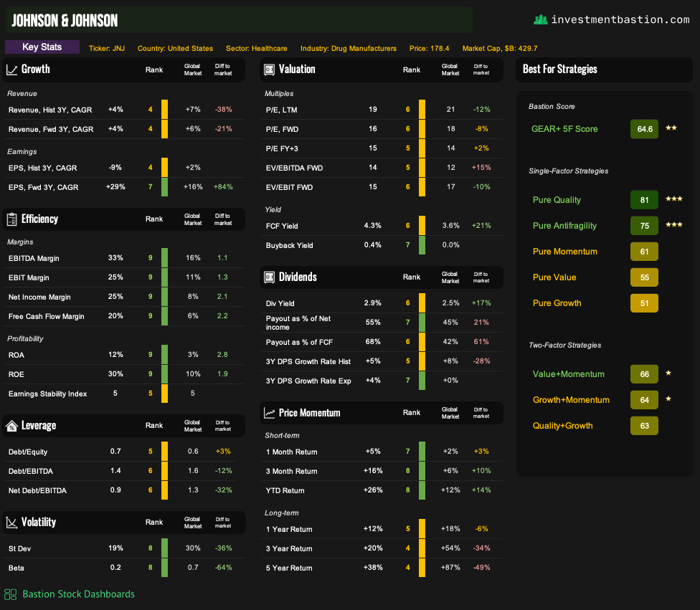Image resolution: width=700 pixels, height=610 pixels.
Task: Click the 63 Quality+Growth badge
Action: coord(644,426)
